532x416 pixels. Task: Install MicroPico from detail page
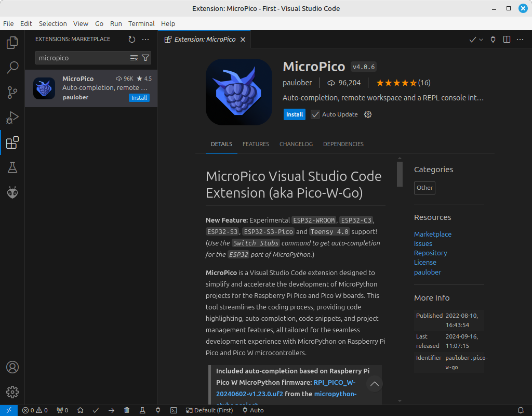click(295, 114)
